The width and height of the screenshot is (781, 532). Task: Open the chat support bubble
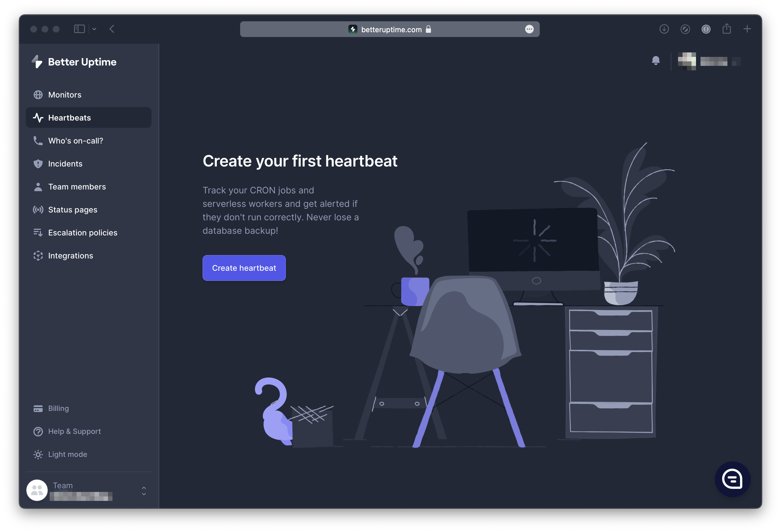click(x=732, y=479)
